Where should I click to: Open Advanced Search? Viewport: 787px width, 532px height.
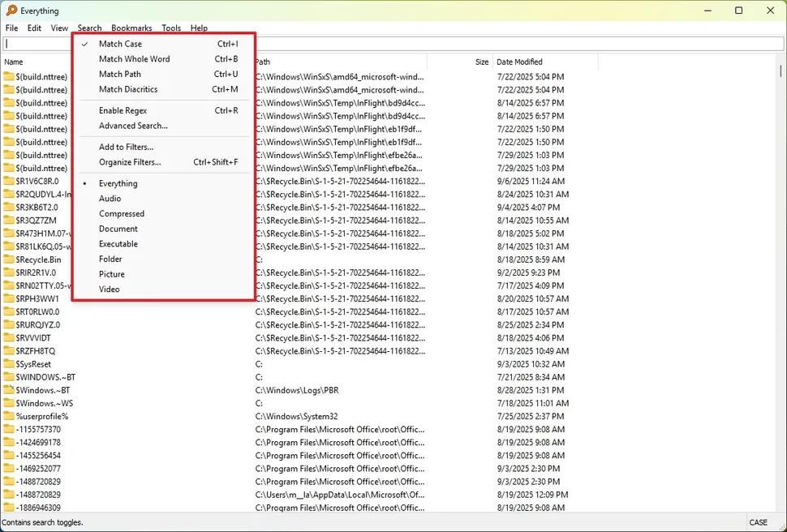132,126
